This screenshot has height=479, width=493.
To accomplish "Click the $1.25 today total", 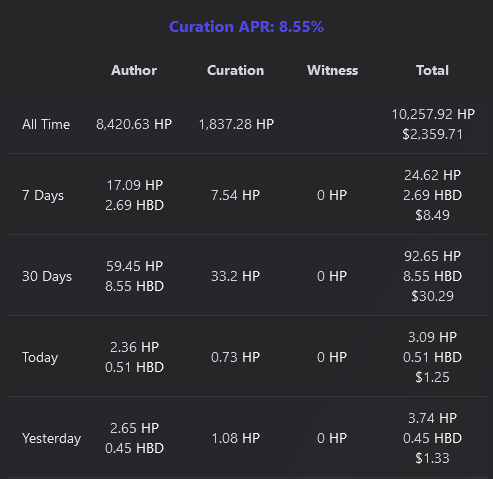I will click(432, 377).
